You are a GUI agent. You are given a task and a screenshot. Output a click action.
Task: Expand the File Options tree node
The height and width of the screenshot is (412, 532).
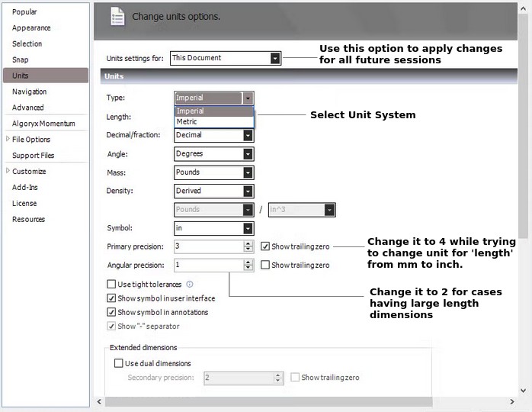(x=8, y=140)
